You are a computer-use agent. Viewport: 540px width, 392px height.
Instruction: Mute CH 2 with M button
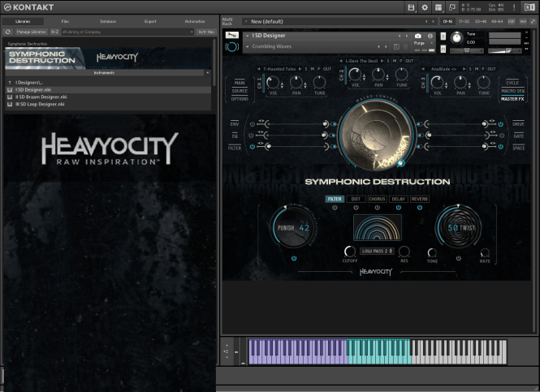click(x=395, y=61)
